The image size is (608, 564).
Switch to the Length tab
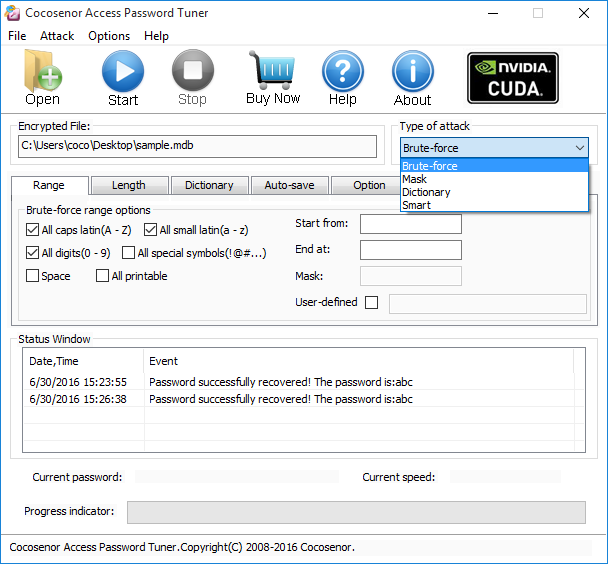click(x=129, y=185)
